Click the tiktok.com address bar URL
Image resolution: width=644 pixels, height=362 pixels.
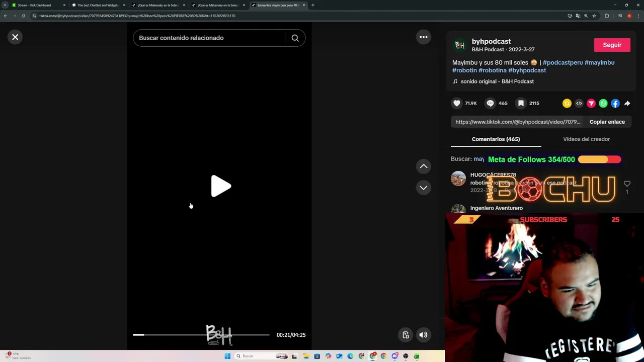coord(137,16)
